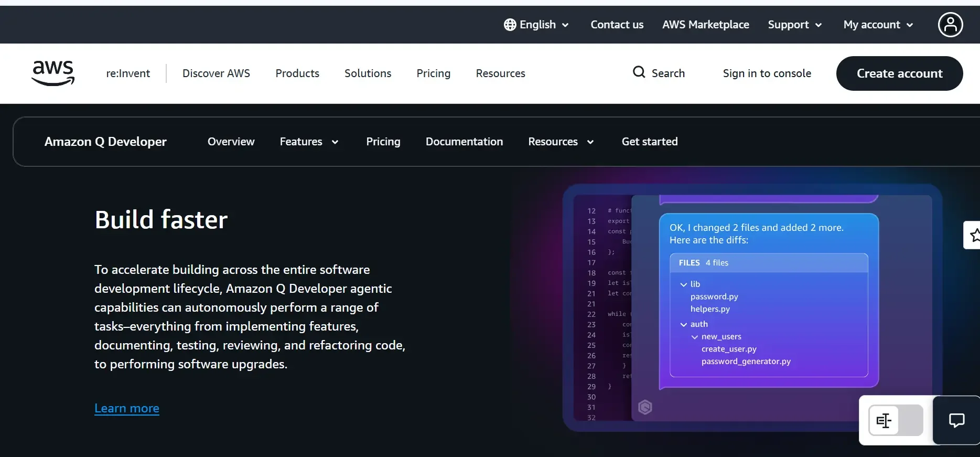
Task: Click Sign in to console
Action: [767, 73]
